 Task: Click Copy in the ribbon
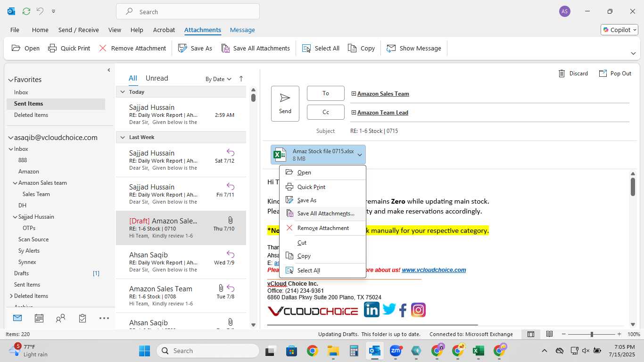click(x=361, y=48)
